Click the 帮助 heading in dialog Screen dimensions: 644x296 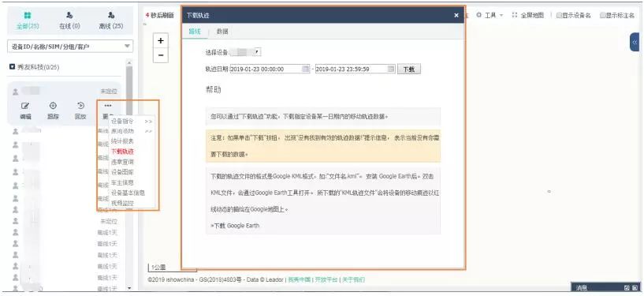point(213,90)
